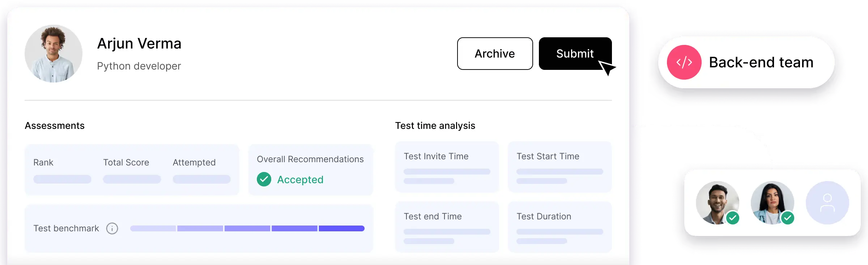Image resolution: width=868 pixels, height=265 pixels.
Task: Click the darkest Test benchmark bar segment
Action: coord(341,228)
